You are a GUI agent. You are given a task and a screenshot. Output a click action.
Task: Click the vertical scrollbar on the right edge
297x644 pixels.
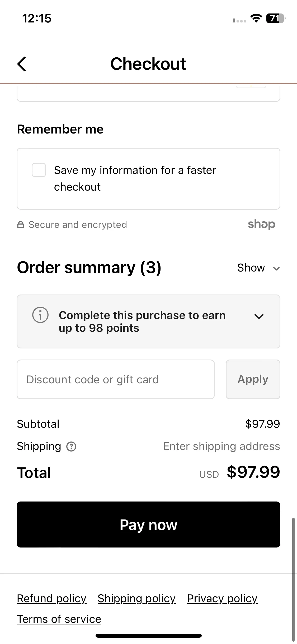click(294, 579)
